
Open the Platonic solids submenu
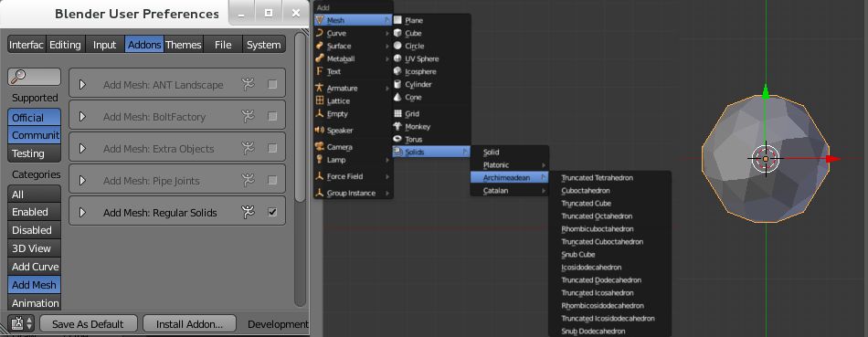509,165
